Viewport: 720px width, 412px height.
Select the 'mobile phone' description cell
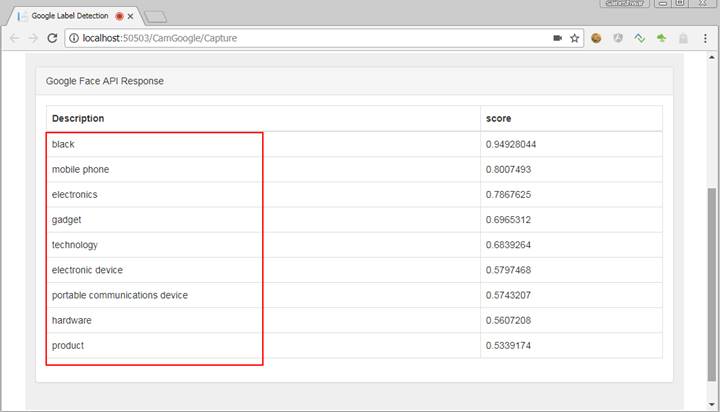click(263, 169)
